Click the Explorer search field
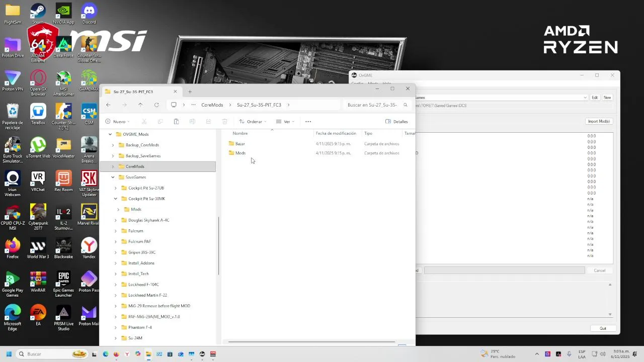The width and height of the screenshot is (644, 362). point(377,105)
